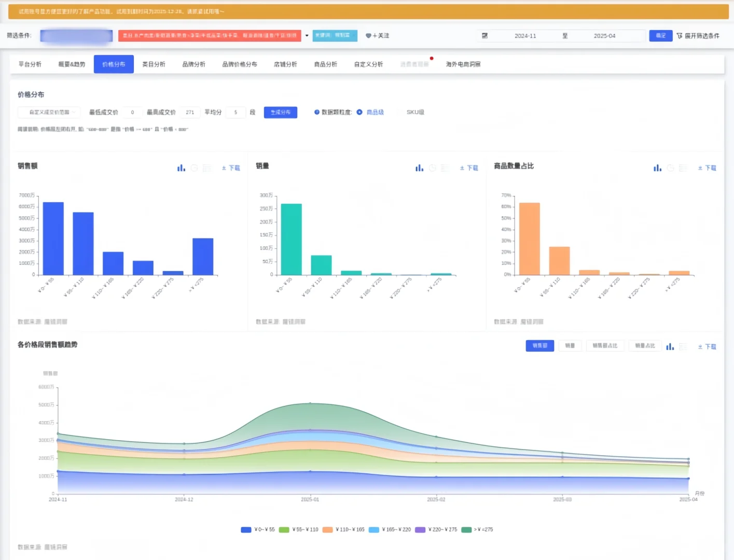Open the blurred account selector box
This screenshot has height=560, width=734.
76,36
